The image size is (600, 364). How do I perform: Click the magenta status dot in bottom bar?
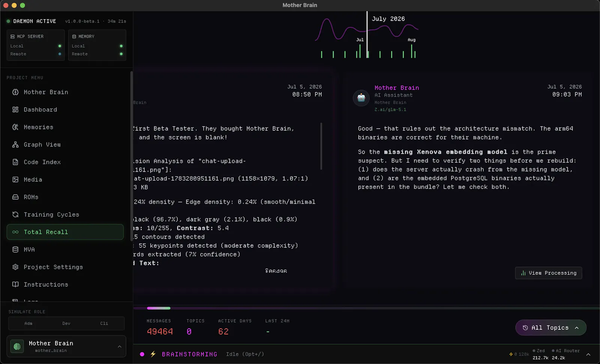coord(142,354)
